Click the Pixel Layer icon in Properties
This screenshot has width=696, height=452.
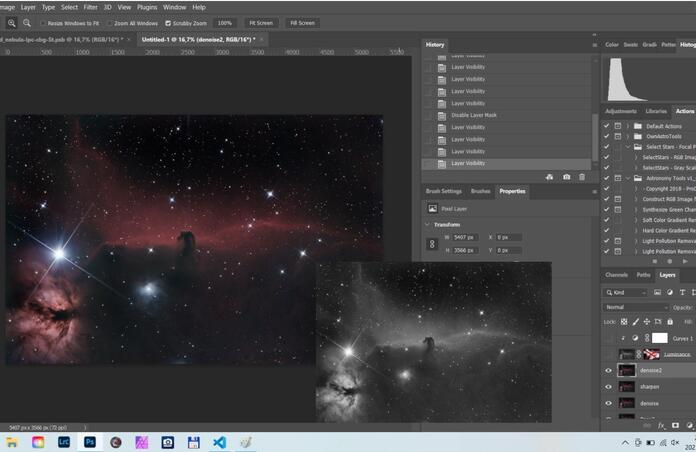[x=432, y=209]
